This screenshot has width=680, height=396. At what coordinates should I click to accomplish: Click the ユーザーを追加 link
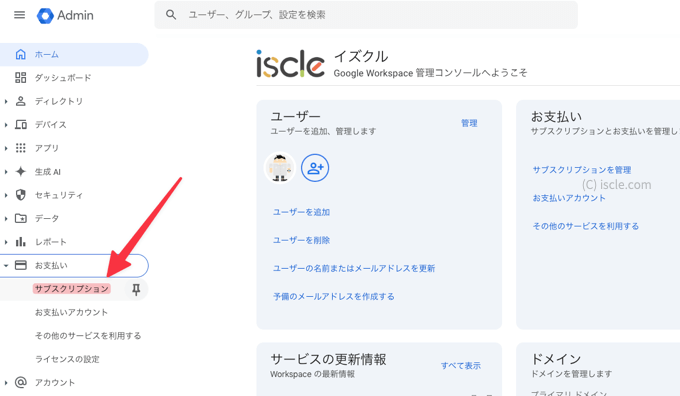click(x=301, y=212)
